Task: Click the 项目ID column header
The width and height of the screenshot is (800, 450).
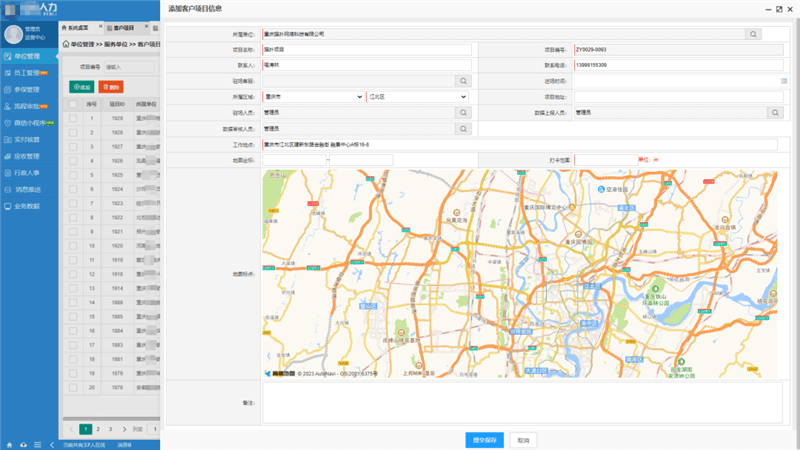Action: click(117, 104)
